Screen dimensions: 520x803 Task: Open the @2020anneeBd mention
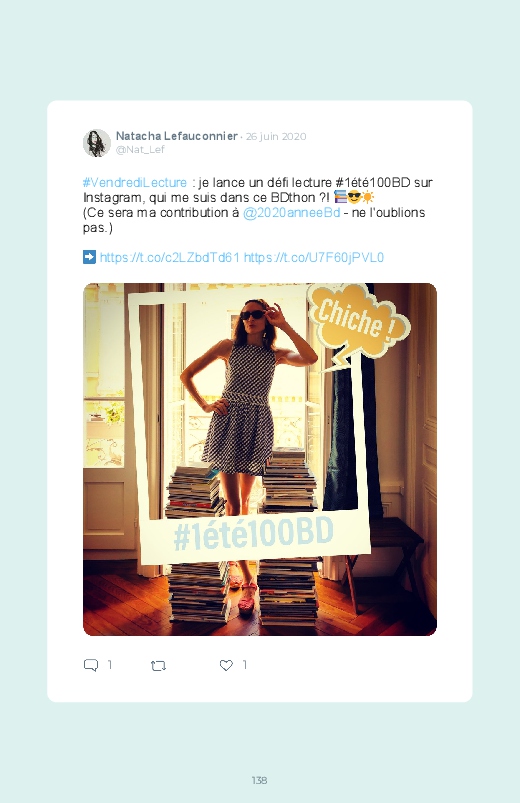[x=292, y=213]
